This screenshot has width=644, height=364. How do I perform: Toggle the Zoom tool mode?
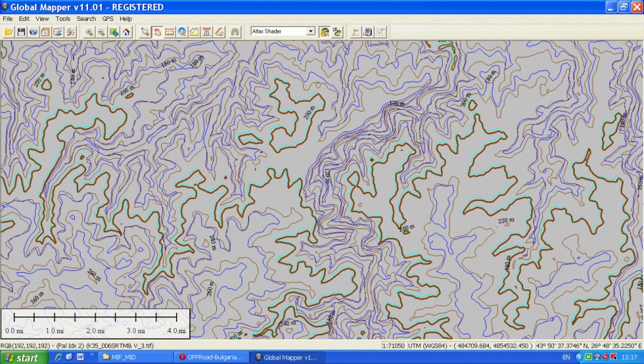145,31
